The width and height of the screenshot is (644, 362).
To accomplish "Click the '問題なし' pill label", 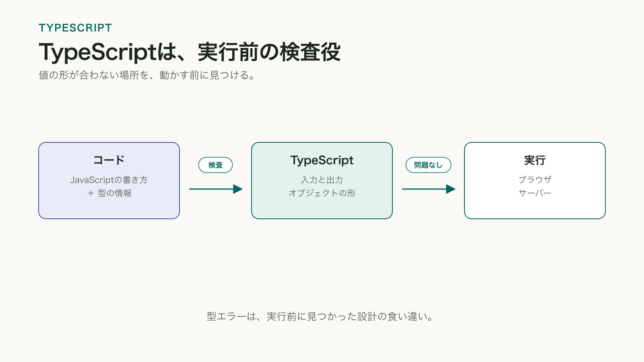I will pos(428,165).
